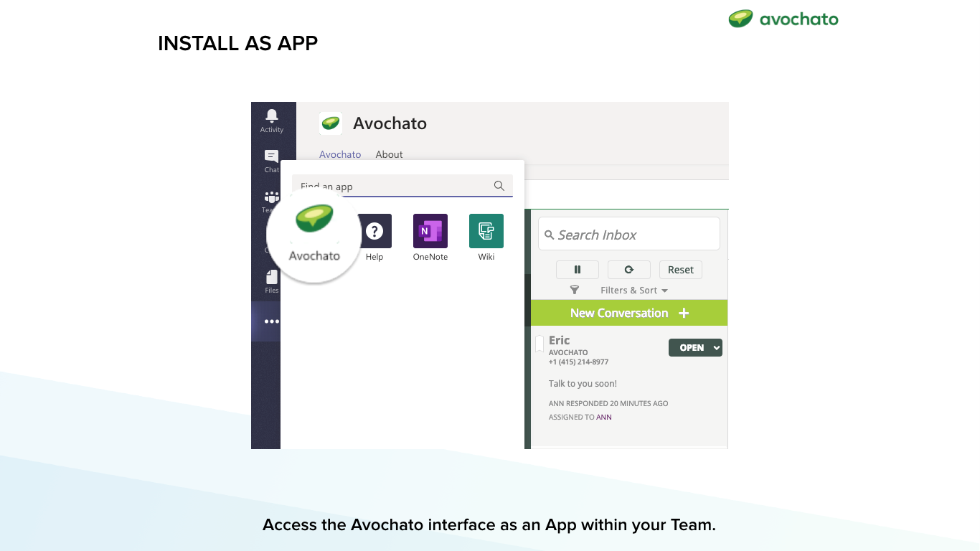The image size is (980, 551).
Task: Select the Avochato tab
Action: [340, 154]
